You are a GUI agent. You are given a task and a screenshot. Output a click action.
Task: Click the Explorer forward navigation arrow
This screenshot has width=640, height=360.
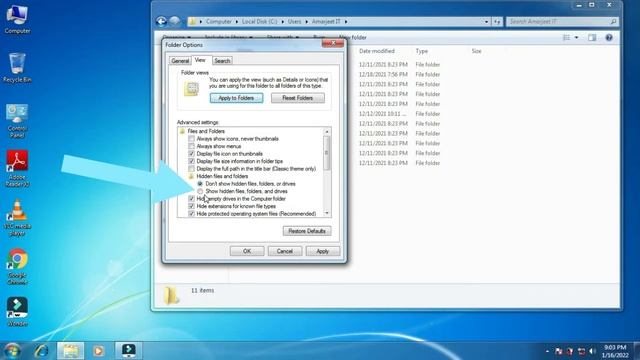[x=175, y=21]
